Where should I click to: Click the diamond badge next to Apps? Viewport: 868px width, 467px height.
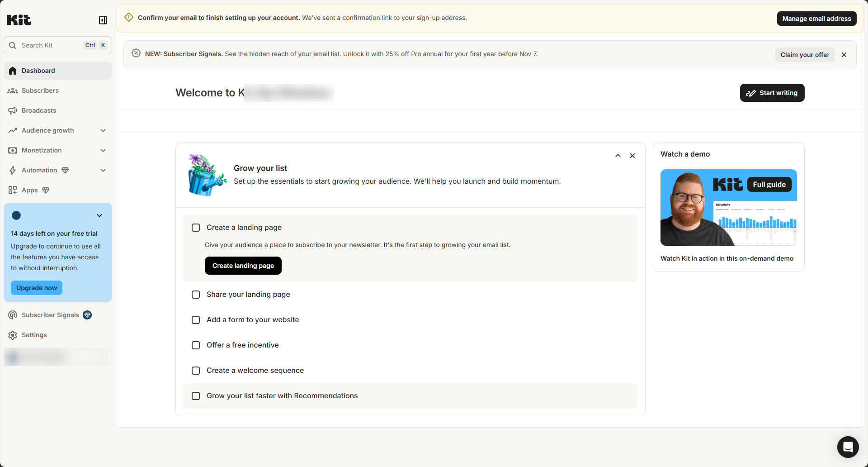click(x=46, y=190)
